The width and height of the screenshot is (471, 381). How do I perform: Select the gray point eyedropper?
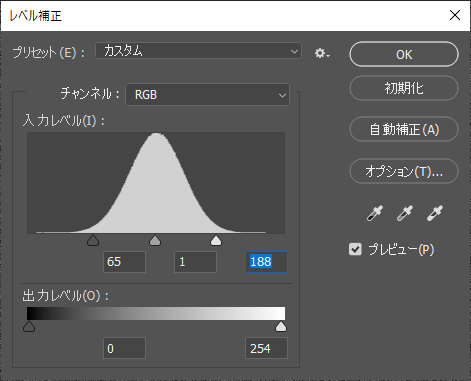click(405, 213)
